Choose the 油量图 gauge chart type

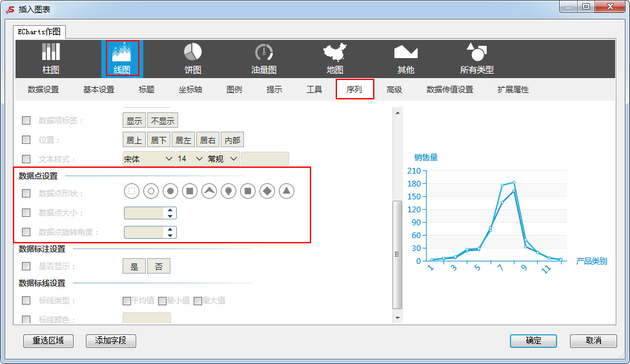pos(264,59)
